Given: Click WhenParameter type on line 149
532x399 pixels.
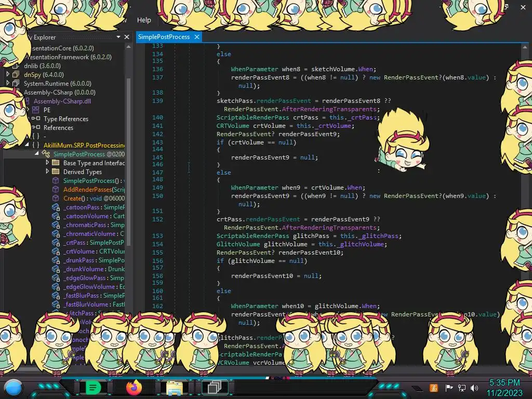Looking at the screenshot, I should tap(255, 187).
